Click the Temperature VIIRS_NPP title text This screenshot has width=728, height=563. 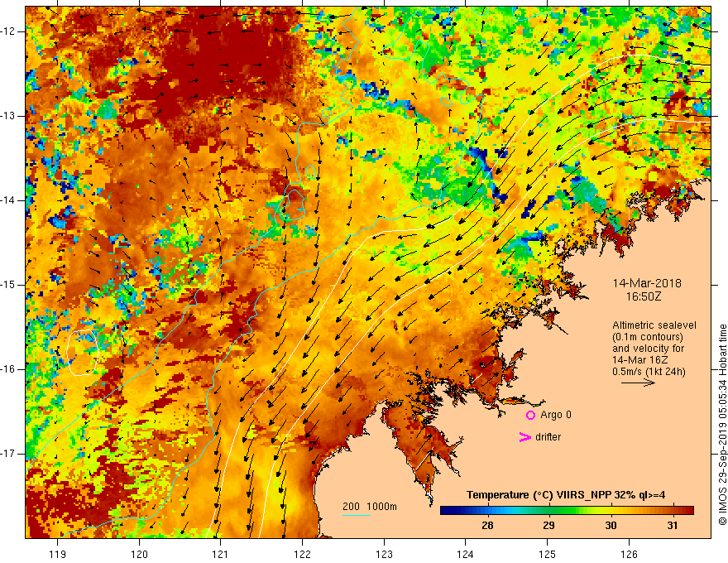click(x=566, y=495)
